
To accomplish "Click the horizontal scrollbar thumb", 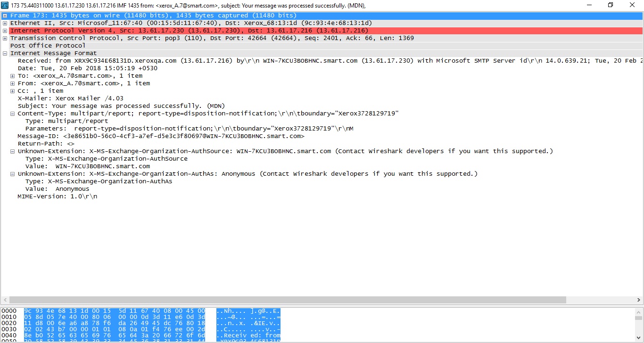I will (287, 300).
